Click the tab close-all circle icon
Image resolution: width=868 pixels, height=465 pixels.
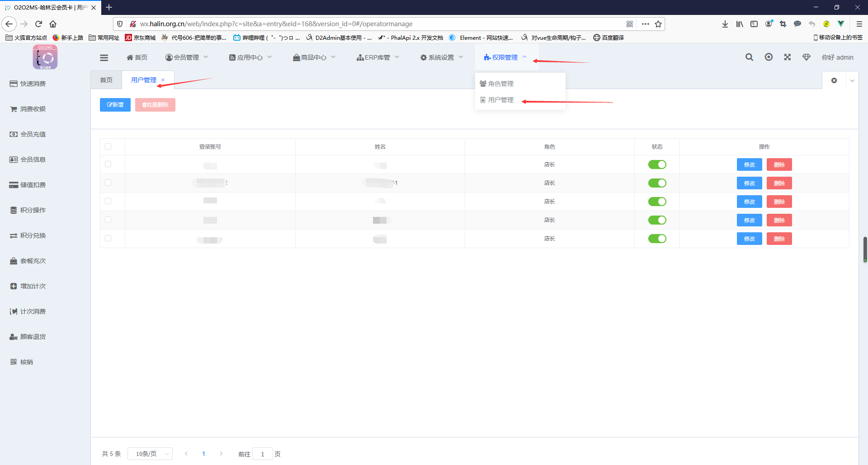pos(834,80)
